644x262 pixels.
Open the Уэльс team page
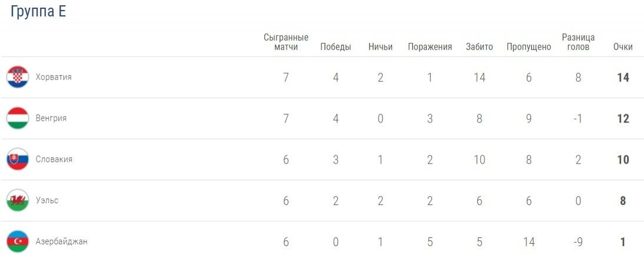(47, 201)
